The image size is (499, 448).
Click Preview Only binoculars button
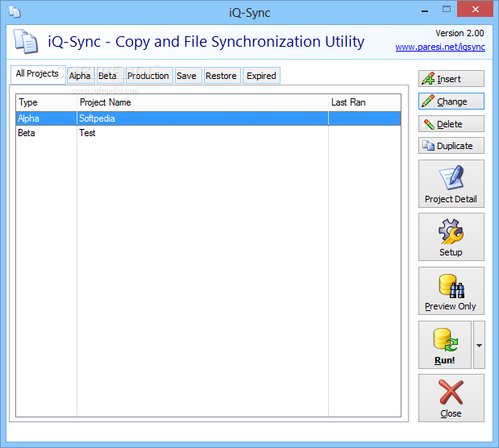[x=451, y=291]
